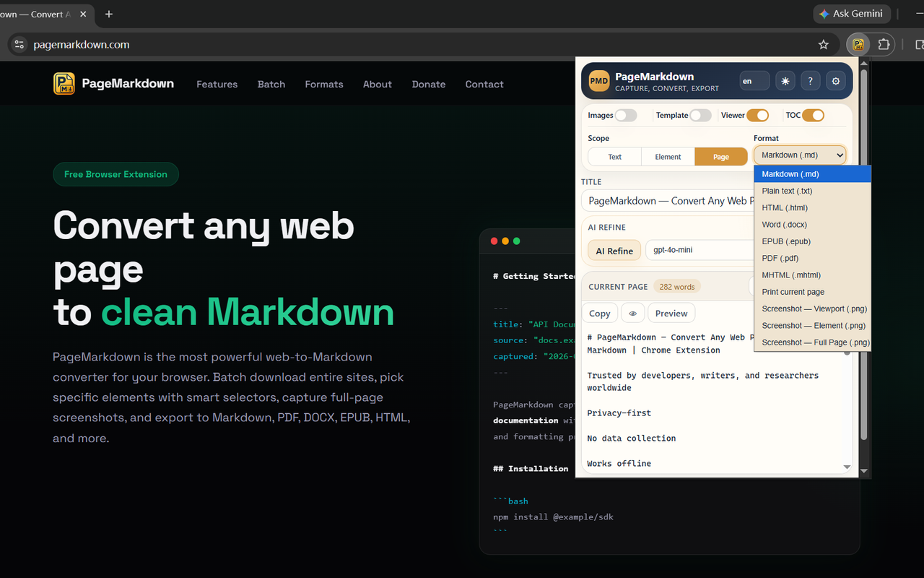Click the yellow dot on the code window

(505, 241)
